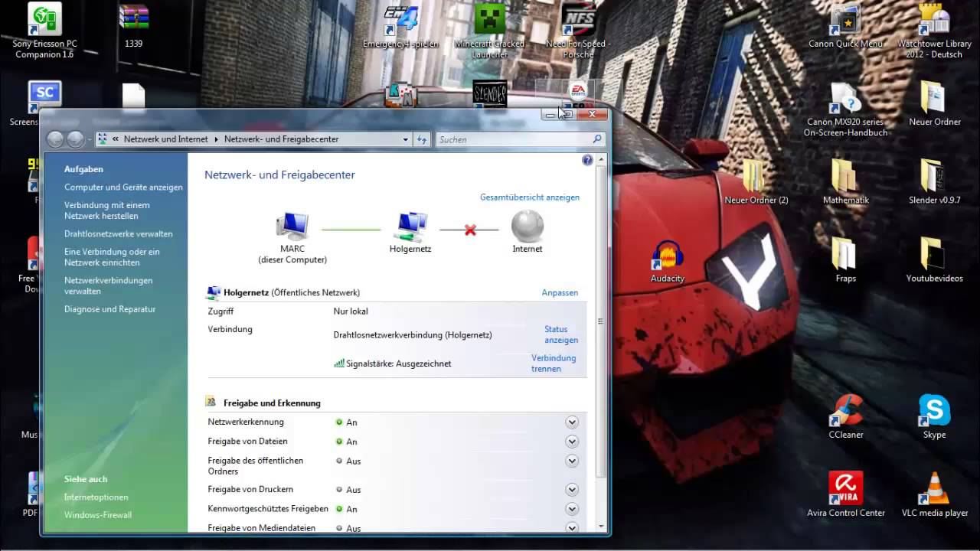Viewport: 980px width, 551px height.
Task: Go back with the Back arrow button
Action: (x=55, y=139)
